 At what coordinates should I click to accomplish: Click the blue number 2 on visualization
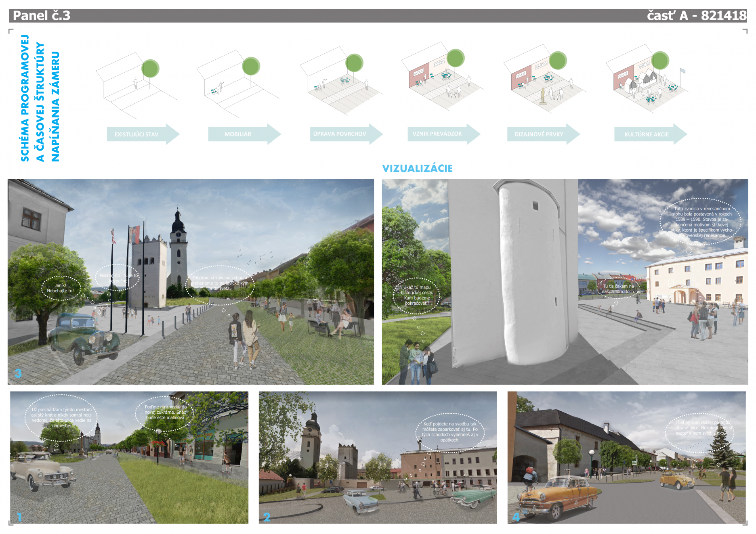[x=267, y=517]
